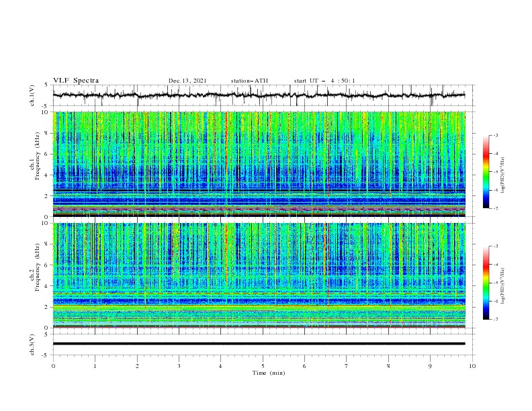Click the lower color scale '-7' label
This screenshot has height=411, width=532.
coord(496,320)
